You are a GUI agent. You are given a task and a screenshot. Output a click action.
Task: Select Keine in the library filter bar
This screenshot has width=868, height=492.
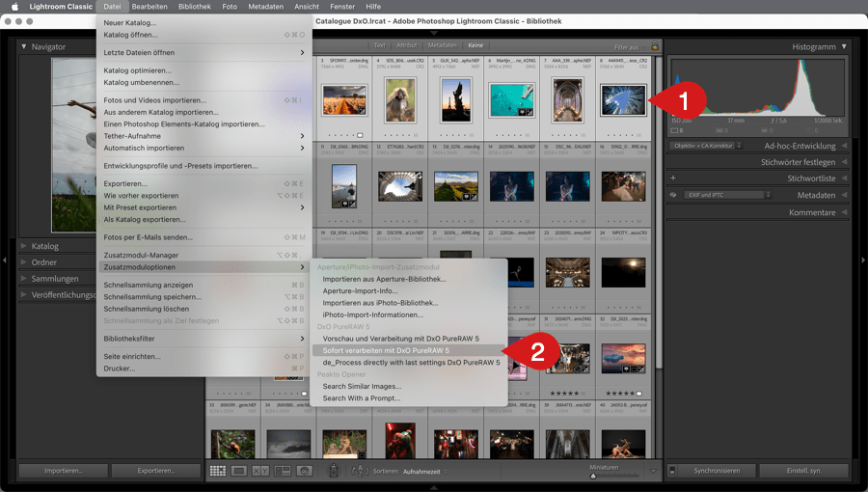(475, 45)
